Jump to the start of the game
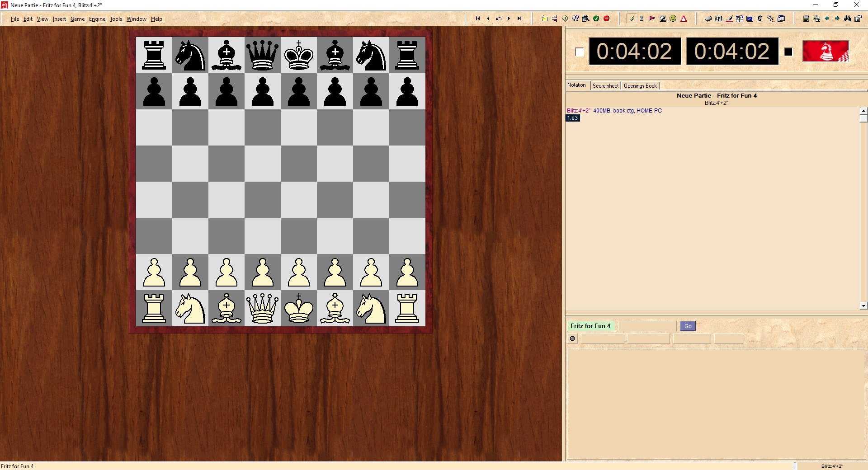Screen dimensions: 868x470 click(x=478, y=19)
